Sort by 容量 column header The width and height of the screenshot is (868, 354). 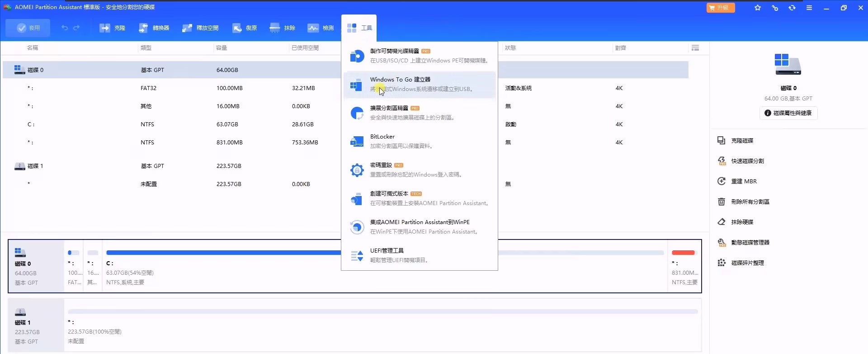(222, 48)
